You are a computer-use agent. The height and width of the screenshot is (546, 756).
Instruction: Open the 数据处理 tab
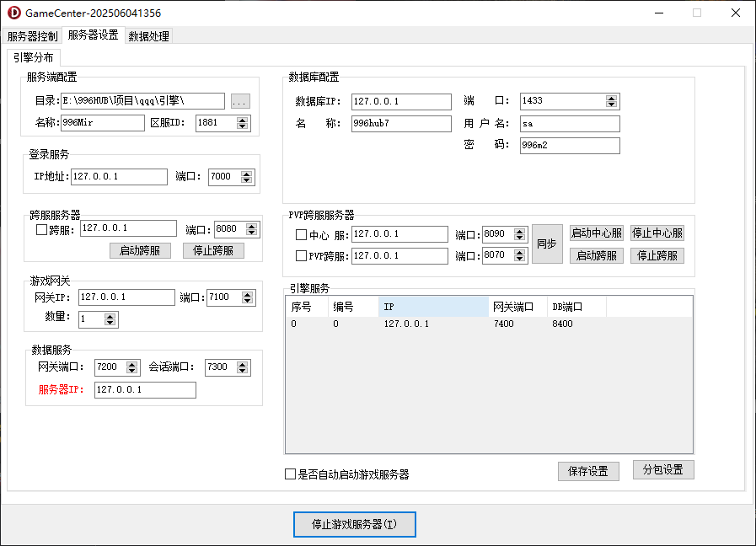click(x=148, y=36)
